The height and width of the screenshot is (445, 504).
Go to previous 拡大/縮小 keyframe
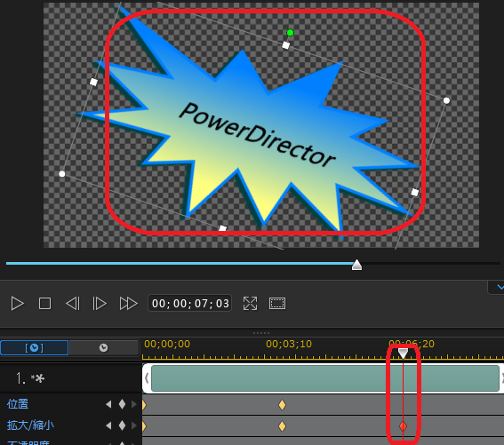[x=108, y=425]
